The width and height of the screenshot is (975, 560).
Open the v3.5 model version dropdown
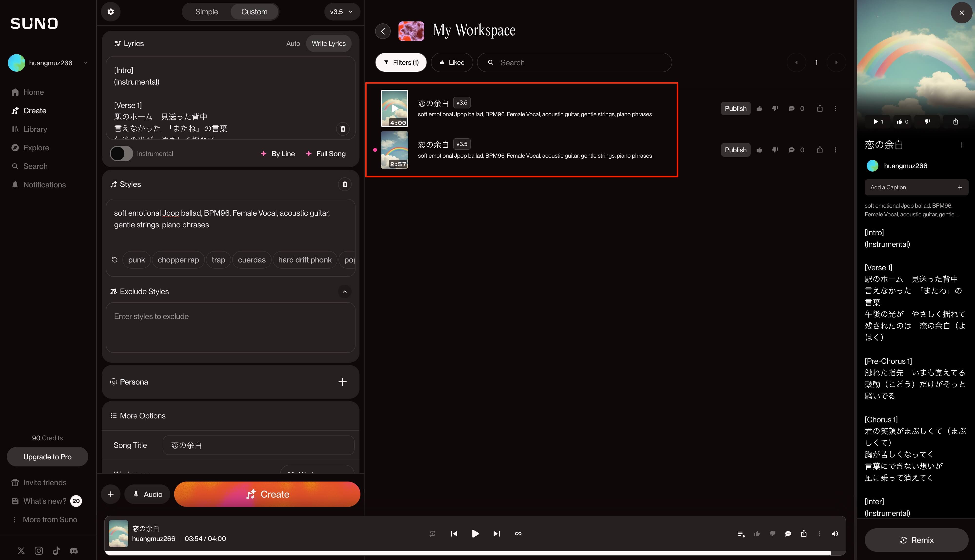coord(341,11)
